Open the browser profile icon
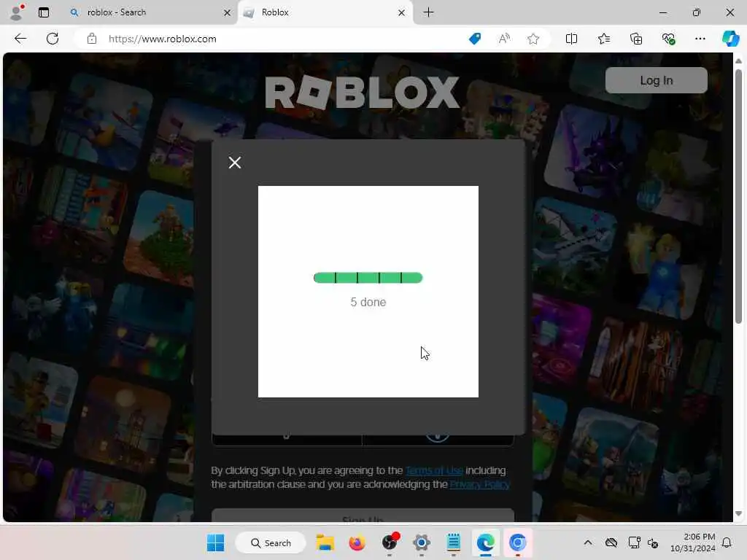The width and height of the screenshot is (747, 560). pyautogui.click(x=17, y=12)
